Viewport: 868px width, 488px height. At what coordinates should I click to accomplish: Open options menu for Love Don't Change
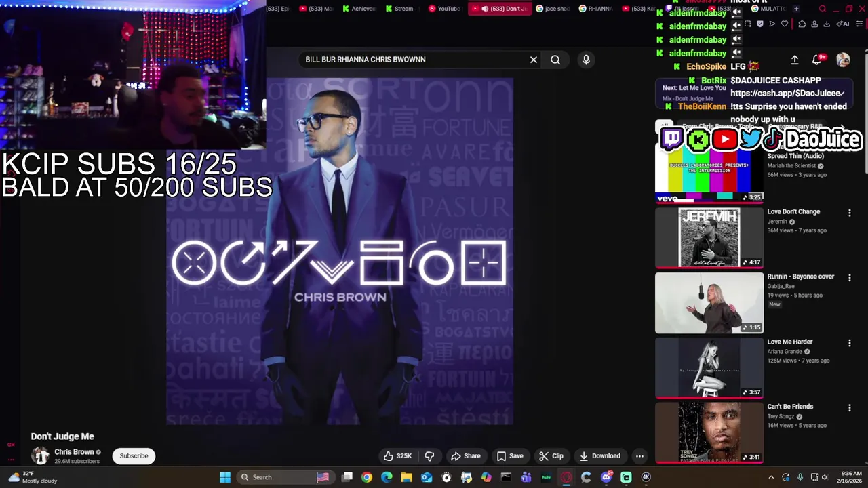click(849, 213)
